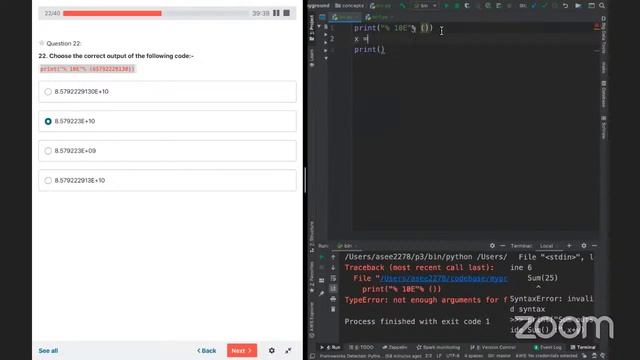Image resolution: width=640 pixels, height=360 pixels.
Task: Start debugging with the bug icon
Action: pos(457,6)
